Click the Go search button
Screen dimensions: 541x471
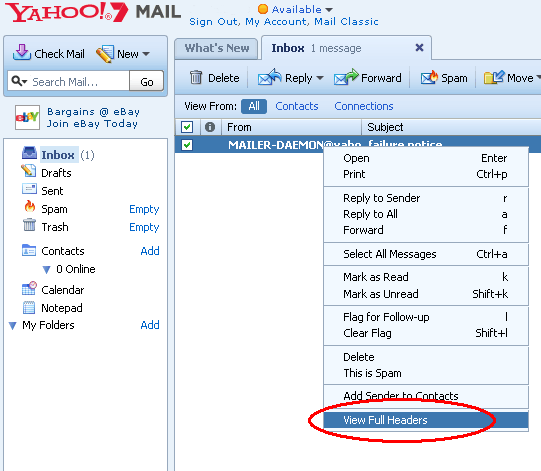click(146, 82)
